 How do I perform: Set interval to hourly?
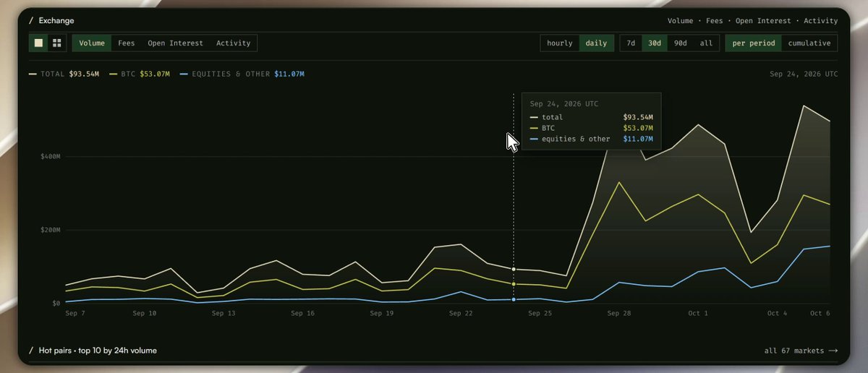560,43
